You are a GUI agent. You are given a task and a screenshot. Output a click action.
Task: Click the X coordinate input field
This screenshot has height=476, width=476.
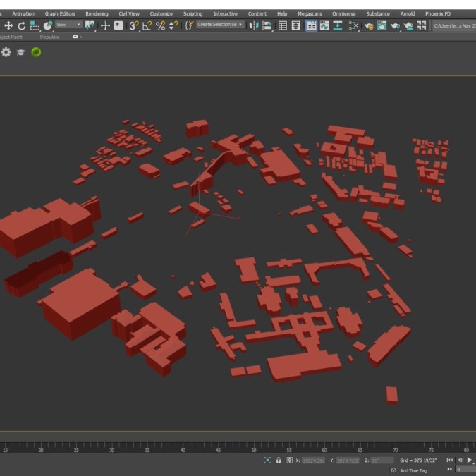tap(315, 460)
